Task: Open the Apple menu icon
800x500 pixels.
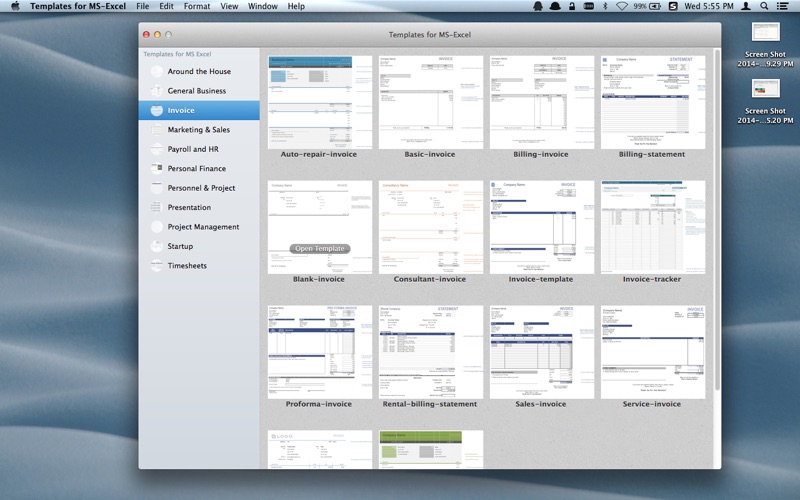Action: coord(15,6)
